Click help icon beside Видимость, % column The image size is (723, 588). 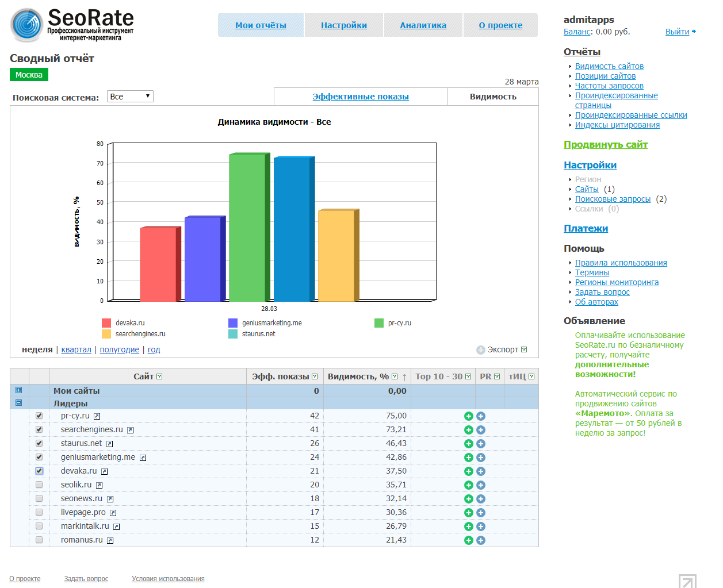[395, 376]
